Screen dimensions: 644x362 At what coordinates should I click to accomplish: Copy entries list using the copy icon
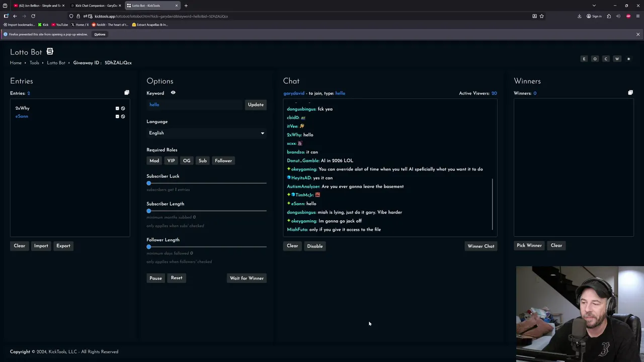click(x=127, y=93)
